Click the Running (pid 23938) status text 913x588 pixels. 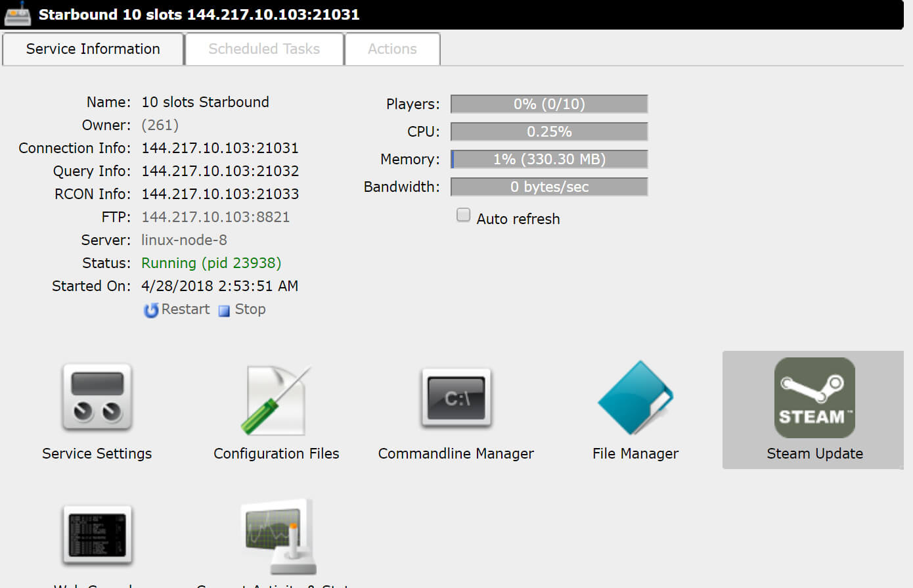click(x=211, y=263)
